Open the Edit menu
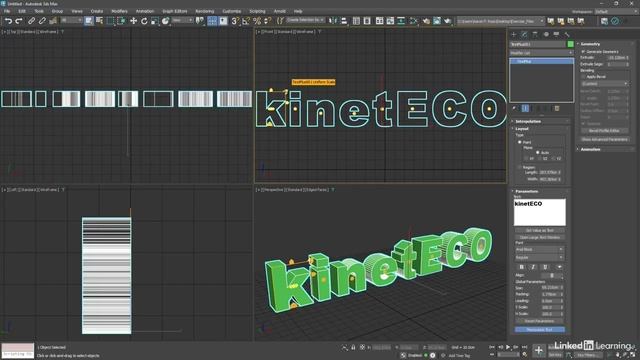640x360 pixels. [22, 11]
